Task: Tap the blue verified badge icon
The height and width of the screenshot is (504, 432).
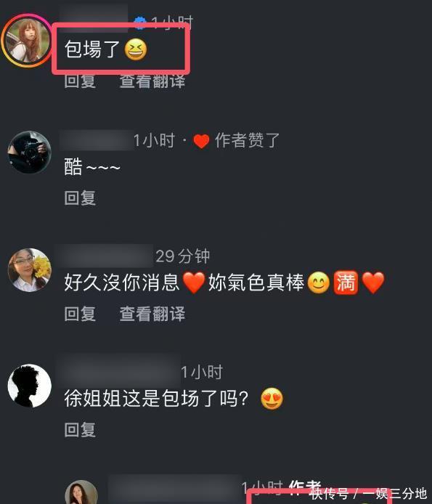Action: tap(140, 23)
